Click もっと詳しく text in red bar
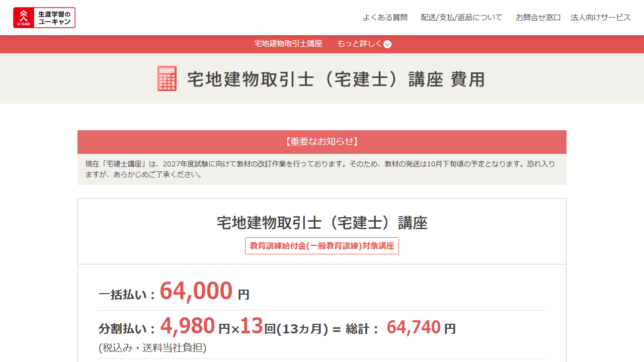The width and height of the screenshot is (644, 362). pyautogui.click(x=360, y=44)
